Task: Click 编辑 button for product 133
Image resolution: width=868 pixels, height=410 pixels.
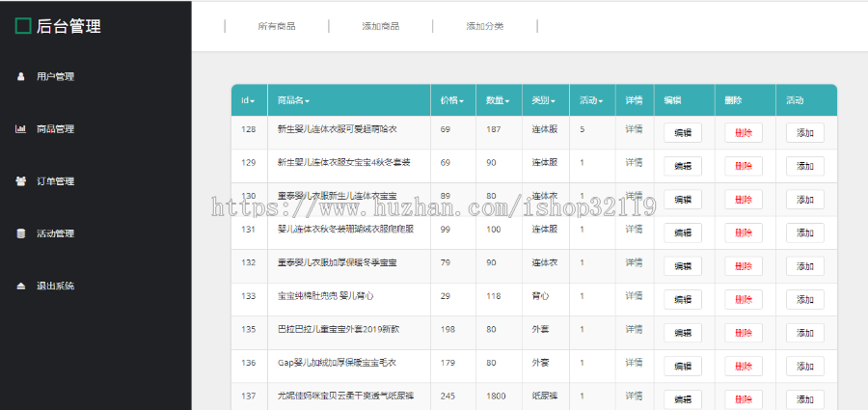Action: 683,300
